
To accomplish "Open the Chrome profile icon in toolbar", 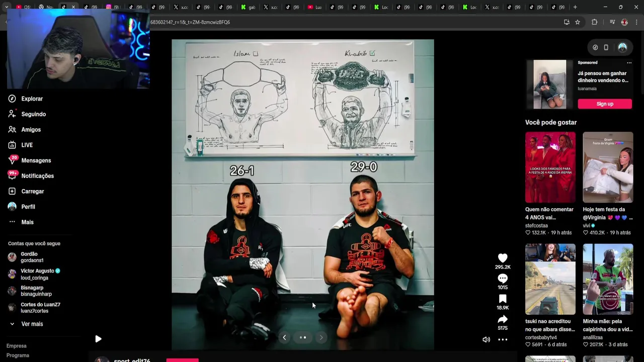I will click(624, 22).
